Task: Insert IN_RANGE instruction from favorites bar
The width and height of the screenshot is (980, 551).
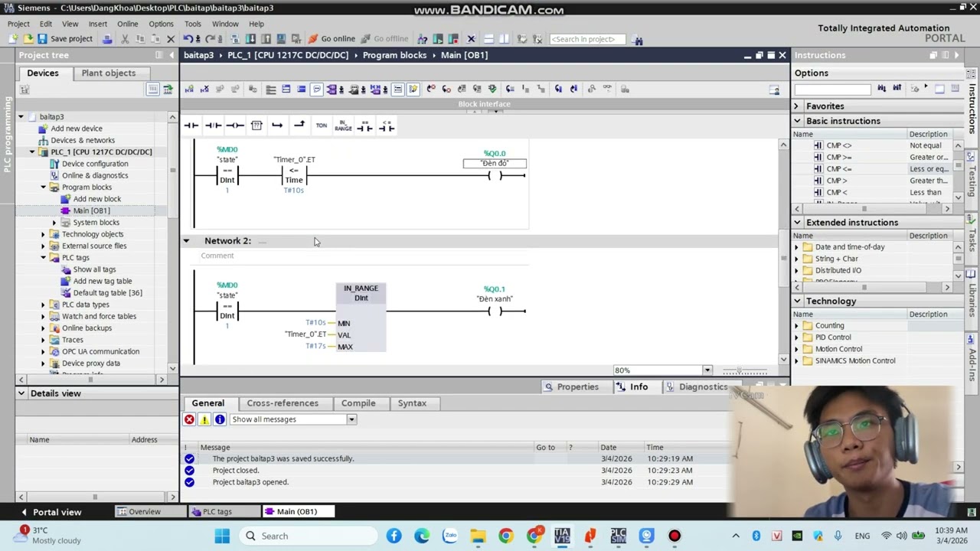Action: coord(343,126)
